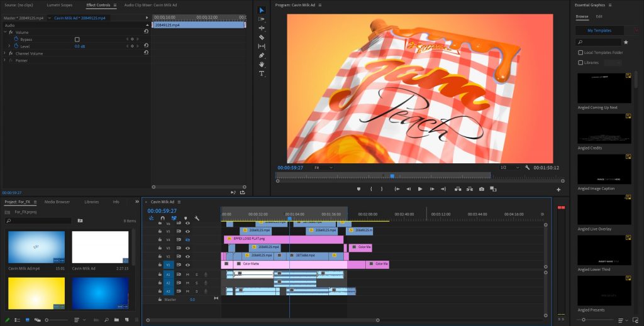Expand the Level property

(9, 46)
